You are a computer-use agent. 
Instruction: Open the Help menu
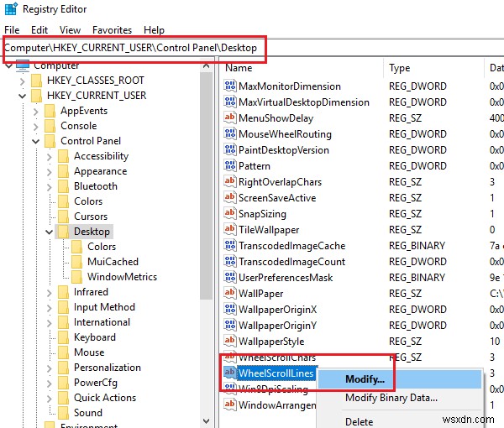(x=154, y=30)
